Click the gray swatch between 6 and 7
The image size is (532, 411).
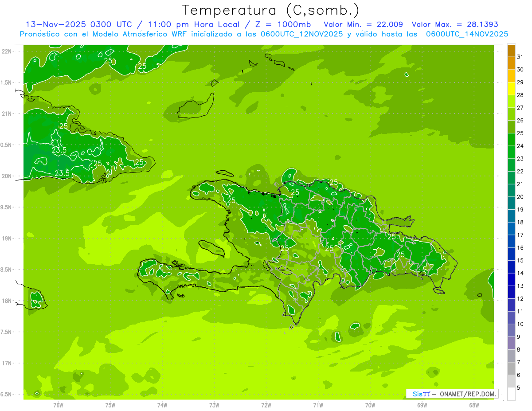point(511,369)
